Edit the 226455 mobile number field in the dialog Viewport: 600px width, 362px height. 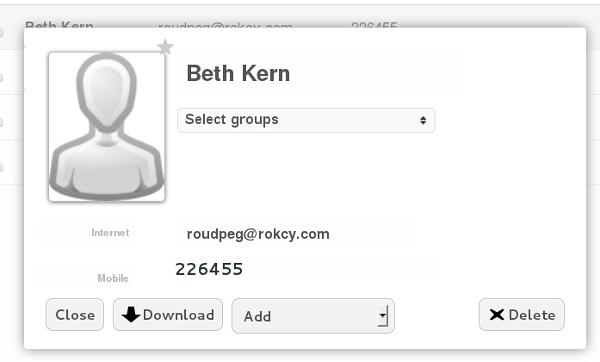306,269
